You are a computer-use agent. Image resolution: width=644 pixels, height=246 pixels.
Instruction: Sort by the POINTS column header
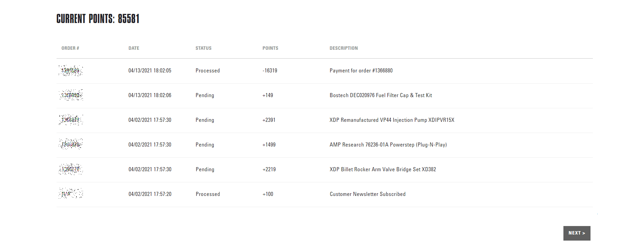tap(270, 48)
